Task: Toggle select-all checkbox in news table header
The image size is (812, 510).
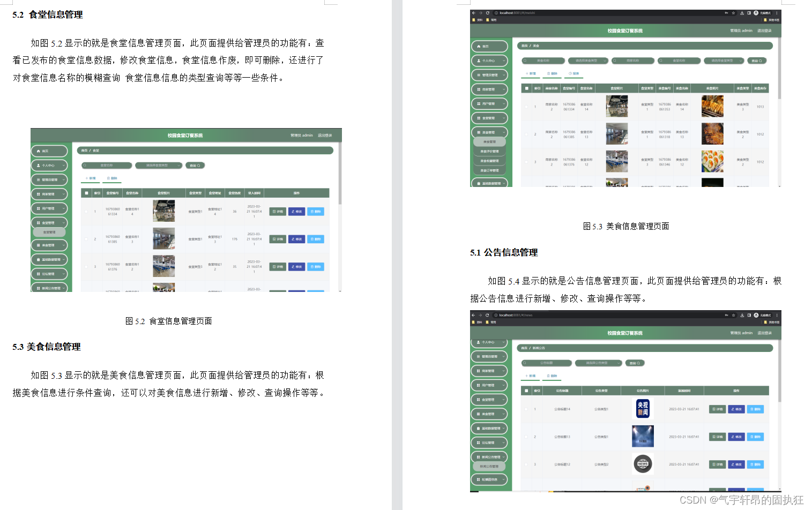Action: (x=526, y=391)
